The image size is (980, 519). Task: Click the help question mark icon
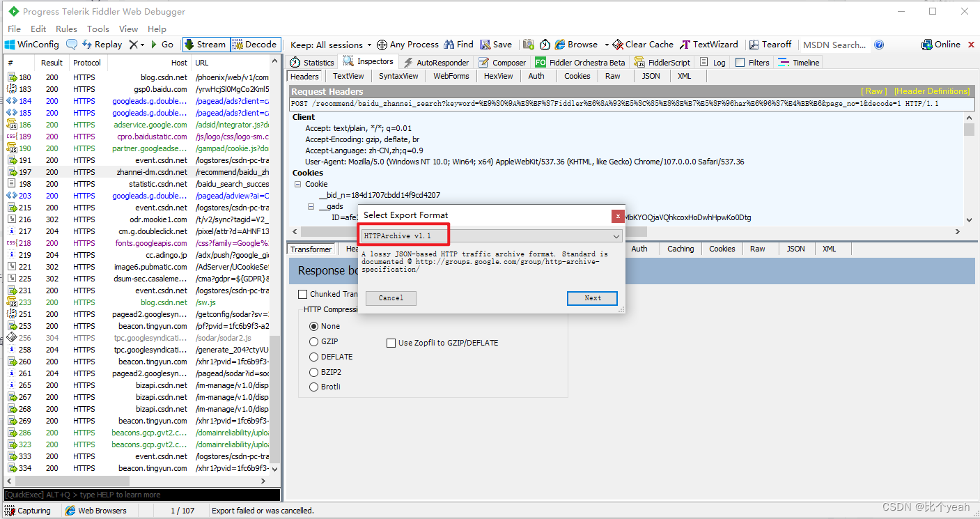click(x=879, y=45)
